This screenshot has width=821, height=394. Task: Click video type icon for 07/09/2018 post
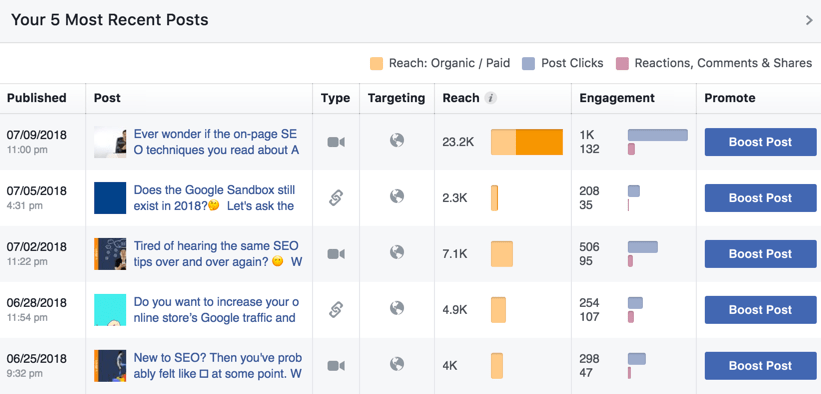[x=336, y=142]
